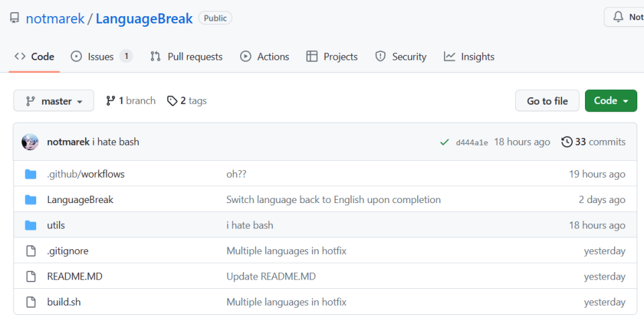The width and height of the screenshot is (644, 321).
Task: Open the .gitignore file
Action: coord(68,251)
